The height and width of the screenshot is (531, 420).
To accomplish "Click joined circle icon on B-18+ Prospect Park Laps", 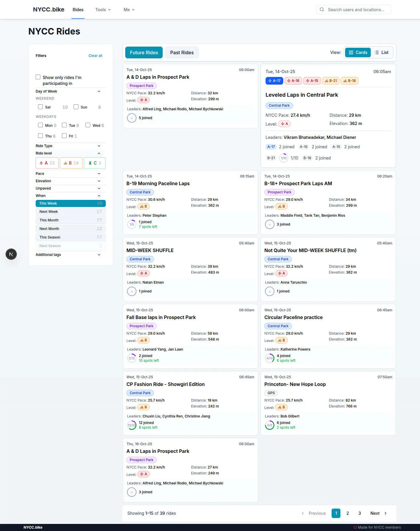I will click(x=270, y=224).
